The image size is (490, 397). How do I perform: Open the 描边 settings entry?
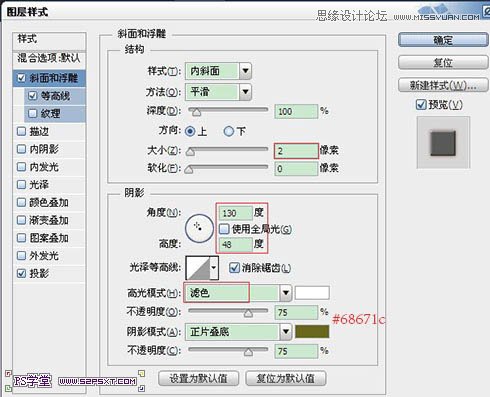39,131
